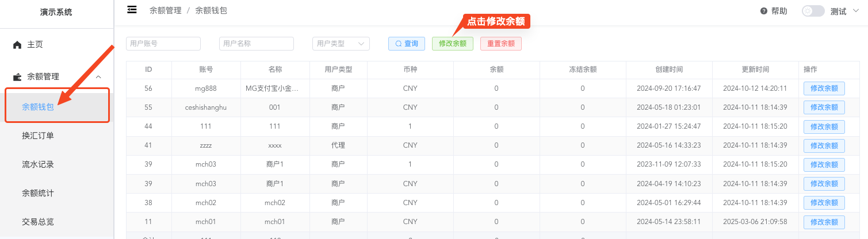The image size is (868, 239).
Task: Click the ceshishanghu account cell
Action: [x=206, y=107]
